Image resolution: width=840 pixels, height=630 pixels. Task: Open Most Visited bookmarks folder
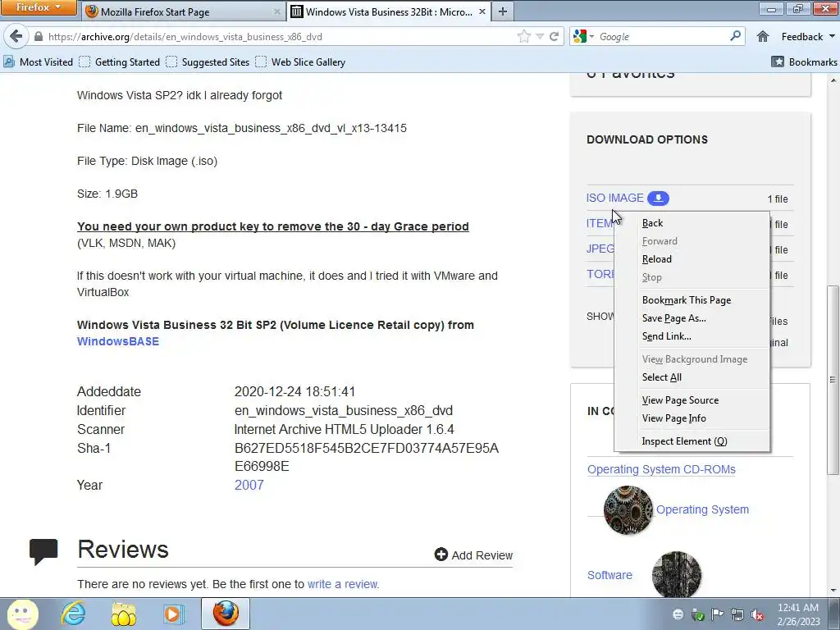pyautogui.click(x=38, y=62)
